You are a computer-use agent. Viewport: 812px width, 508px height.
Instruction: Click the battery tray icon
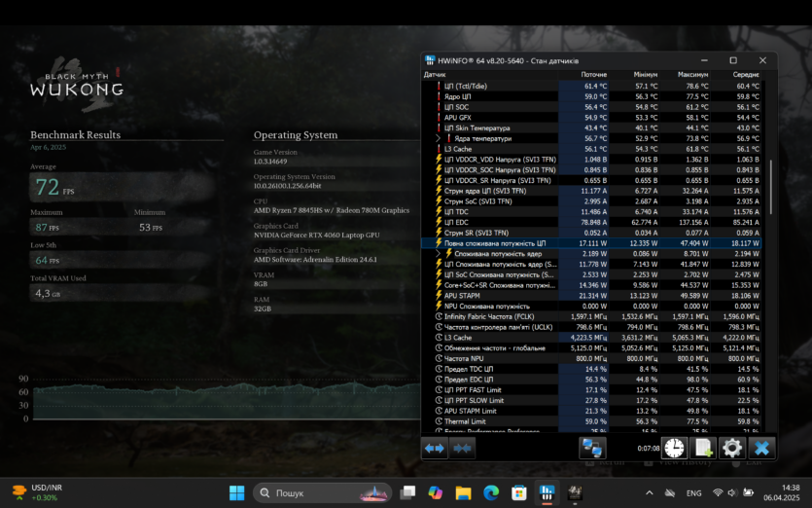748,493
